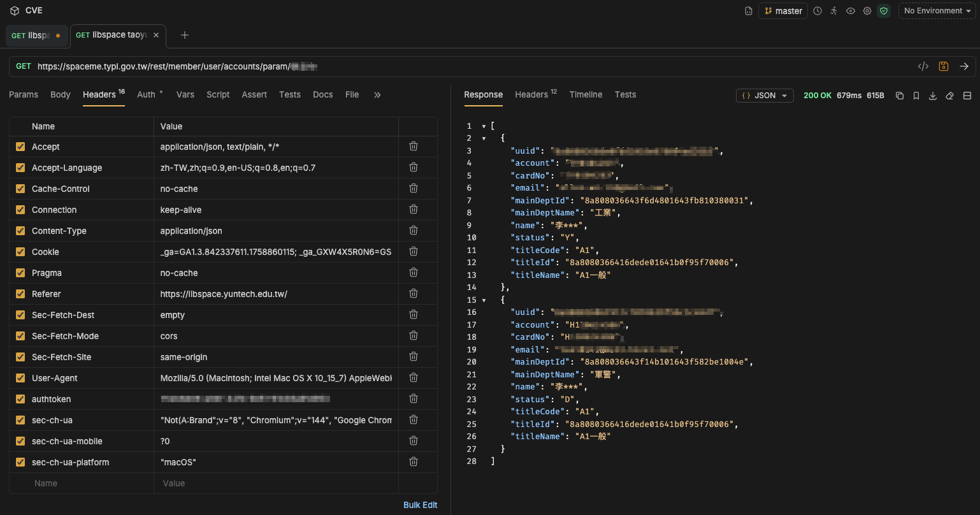Viewport: 980px width, 515px height.
Task: Toggle the Cookie header checkbox
Action: tap(20, 252)
